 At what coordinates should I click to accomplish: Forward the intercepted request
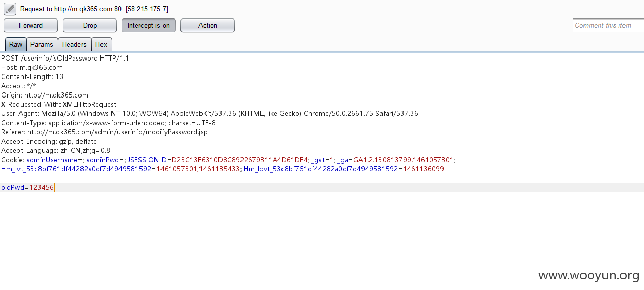(31, 25)
